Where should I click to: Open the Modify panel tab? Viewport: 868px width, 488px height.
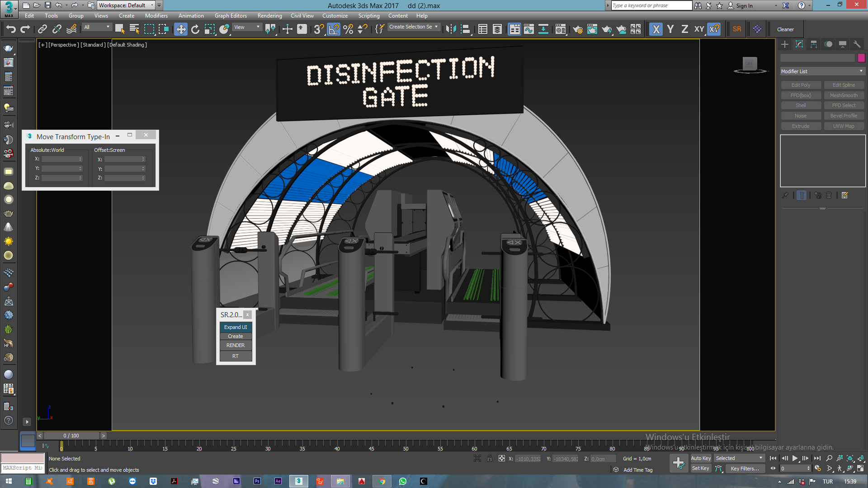coord(799,44)
